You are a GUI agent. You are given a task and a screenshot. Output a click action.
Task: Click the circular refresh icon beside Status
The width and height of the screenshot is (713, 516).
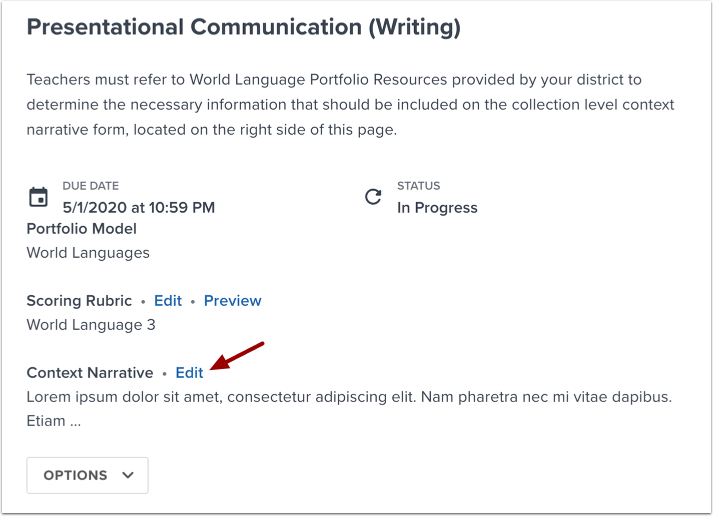point(373,197)
